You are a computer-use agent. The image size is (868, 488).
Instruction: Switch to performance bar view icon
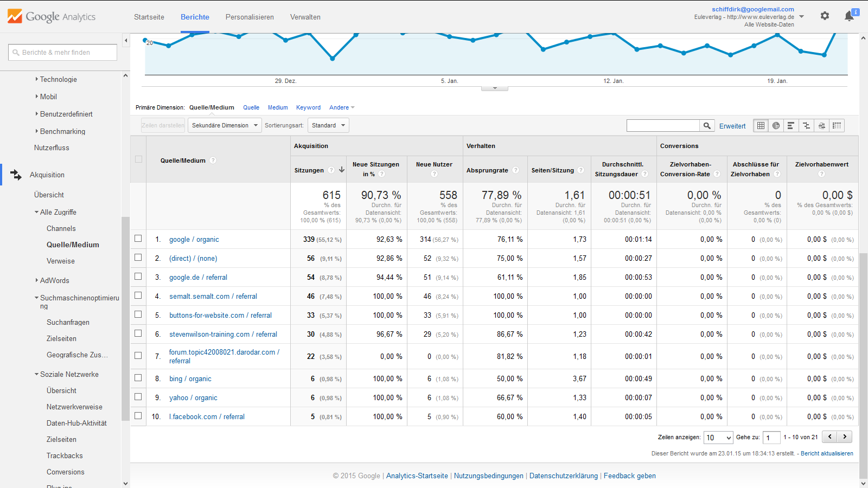(791, 126)
